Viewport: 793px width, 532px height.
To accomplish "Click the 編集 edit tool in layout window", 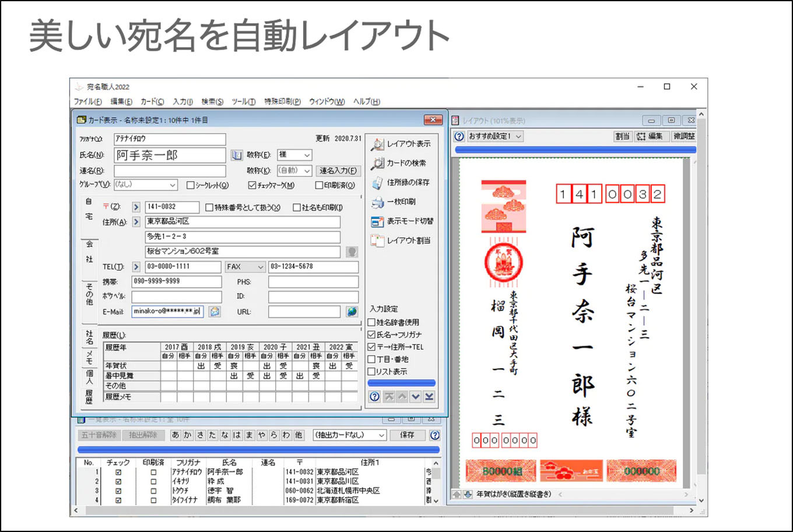I will (651, 136).
